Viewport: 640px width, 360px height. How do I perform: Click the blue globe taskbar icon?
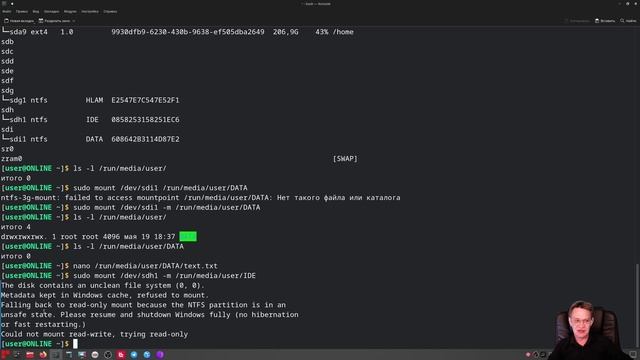[147, 355]
